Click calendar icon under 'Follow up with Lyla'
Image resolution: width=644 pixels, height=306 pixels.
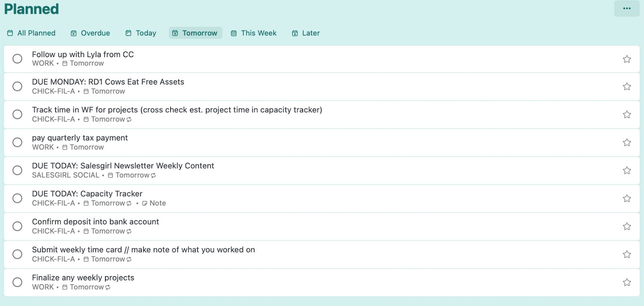(65, 64)
